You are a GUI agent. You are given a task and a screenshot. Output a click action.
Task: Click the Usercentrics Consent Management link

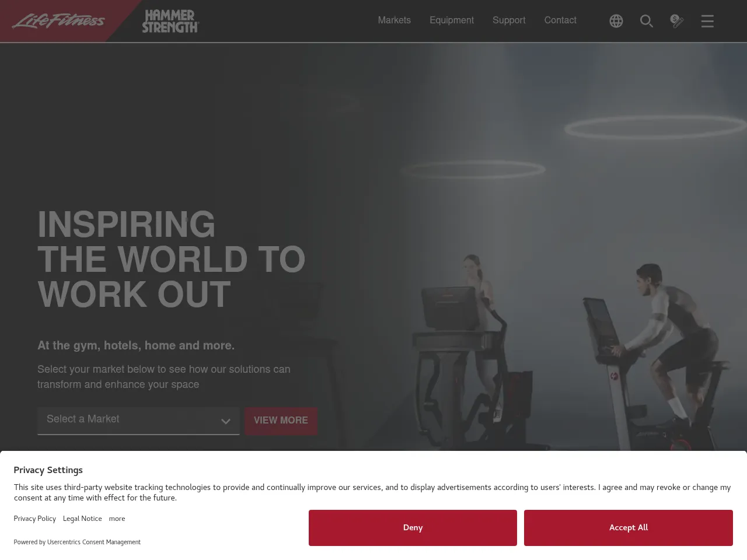94,542
